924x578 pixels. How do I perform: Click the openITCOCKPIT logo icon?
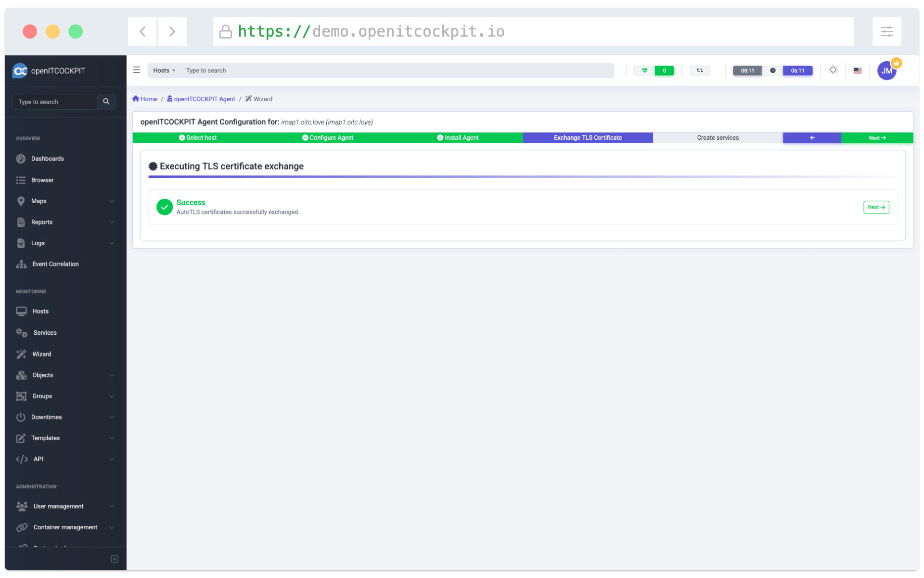[x=20, y=71]
